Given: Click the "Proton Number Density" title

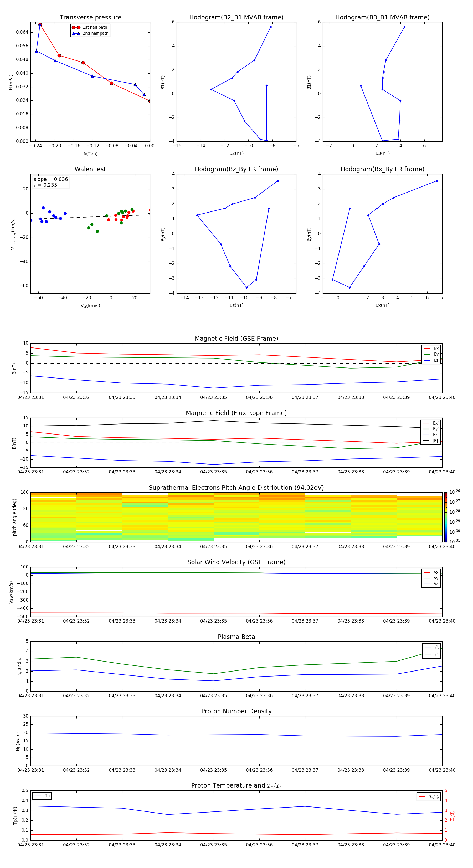Looking at the screenshot, I should click(x=236, y=711).
